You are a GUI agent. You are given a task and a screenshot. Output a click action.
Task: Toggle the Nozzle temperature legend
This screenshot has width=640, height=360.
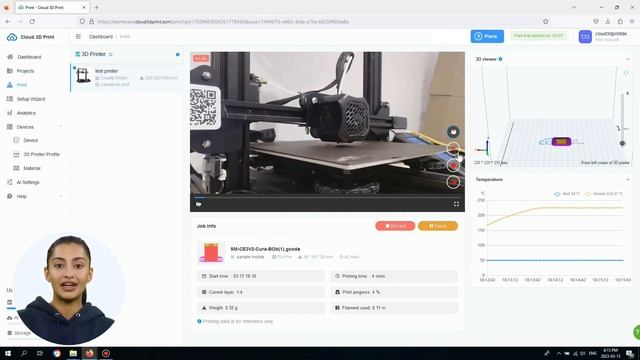(x=604, y=194)
